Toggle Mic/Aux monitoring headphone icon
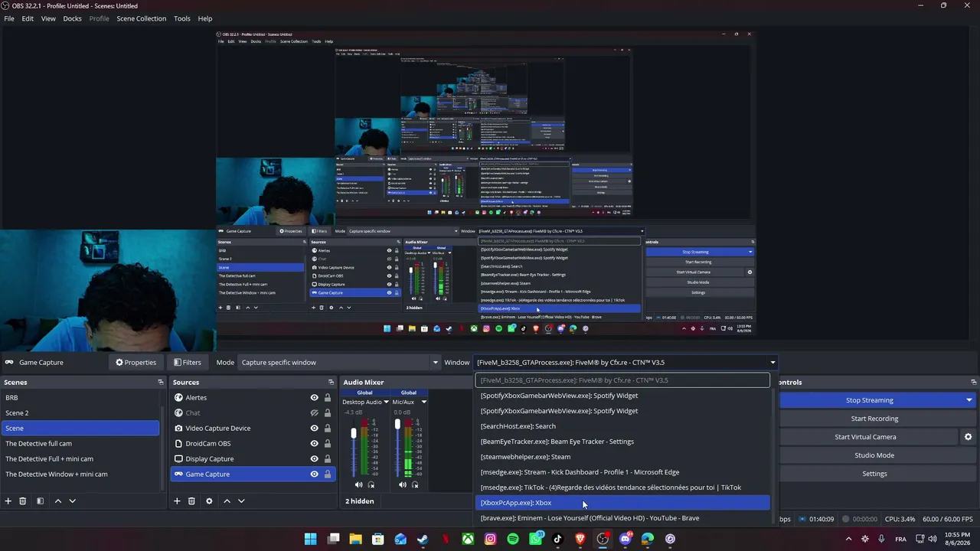980x551 pixels. tap(415, 484)
